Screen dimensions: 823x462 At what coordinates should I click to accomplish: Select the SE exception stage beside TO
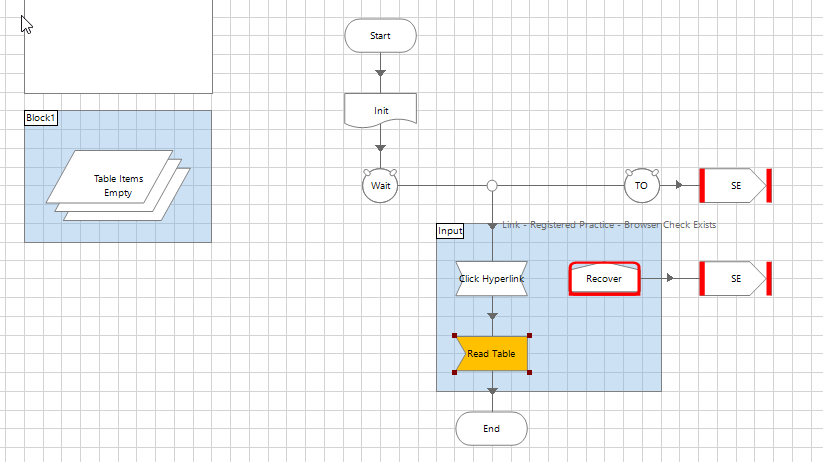click(735, 186)
